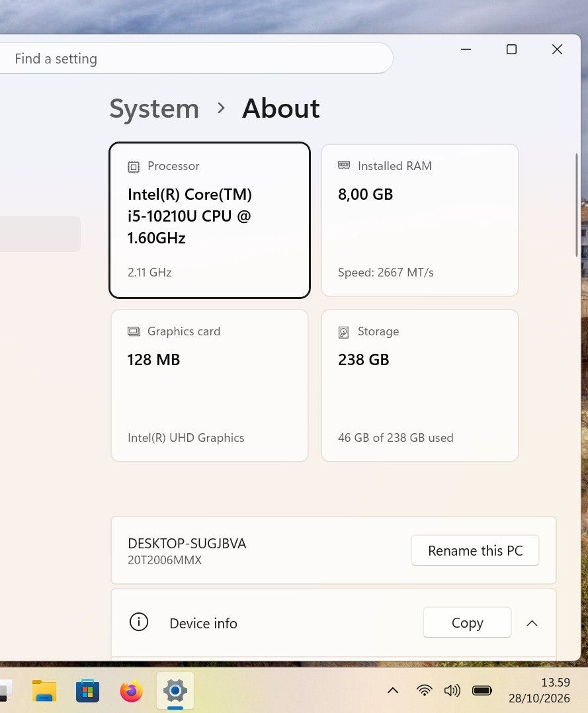This screenshot has width=588, height=713.
Task: Click the Settings window vertical scrollbar
Action: point(577,204)
